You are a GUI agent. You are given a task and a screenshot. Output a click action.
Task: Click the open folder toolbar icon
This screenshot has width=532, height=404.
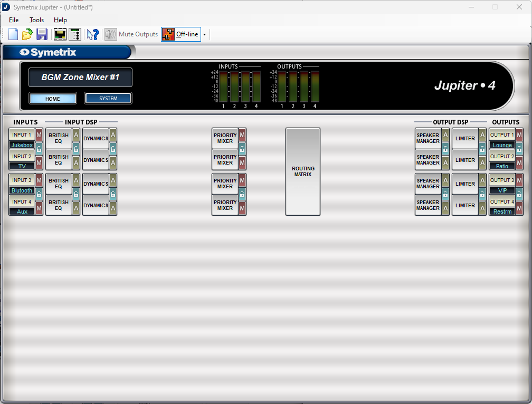(x=27, y=34)
